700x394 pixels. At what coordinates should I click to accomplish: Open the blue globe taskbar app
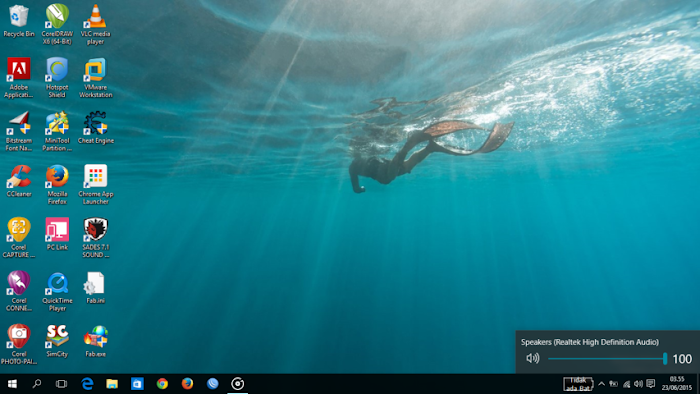point(212,384)
